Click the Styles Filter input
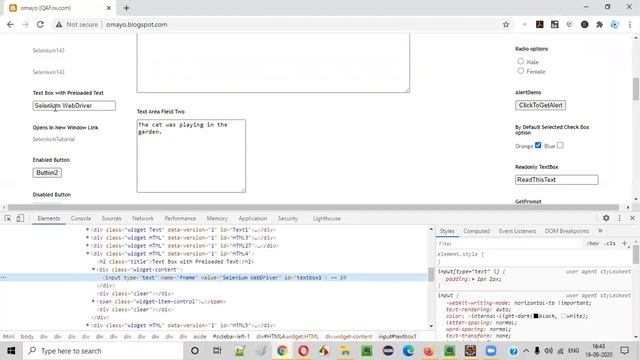640x360 pixels. 510,243
